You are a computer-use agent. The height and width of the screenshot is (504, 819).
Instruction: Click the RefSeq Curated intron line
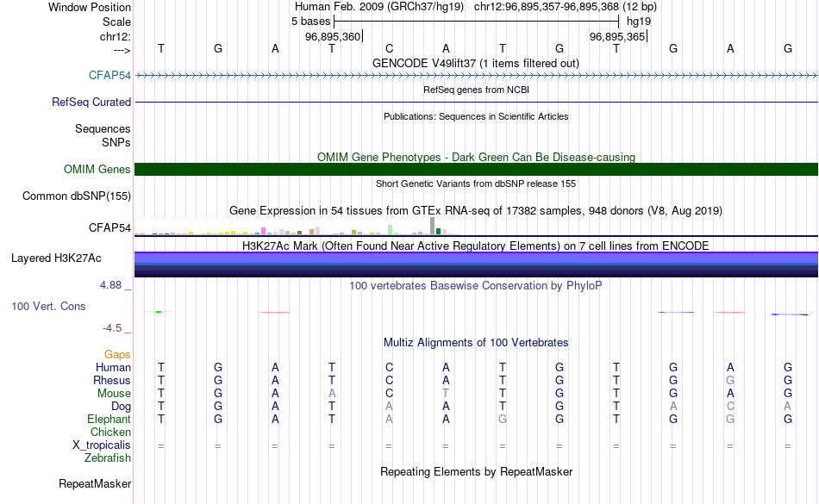(x=477, y=102)
